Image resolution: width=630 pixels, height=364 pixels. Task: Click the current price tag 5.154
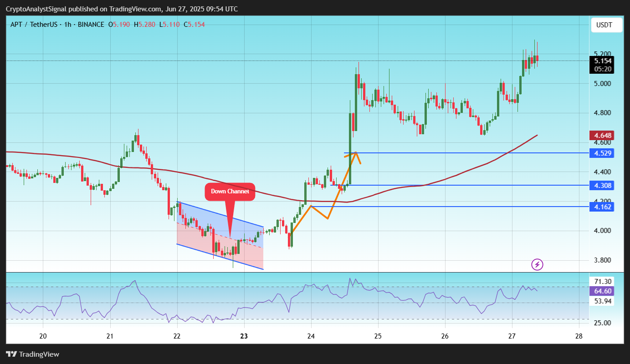603,61
